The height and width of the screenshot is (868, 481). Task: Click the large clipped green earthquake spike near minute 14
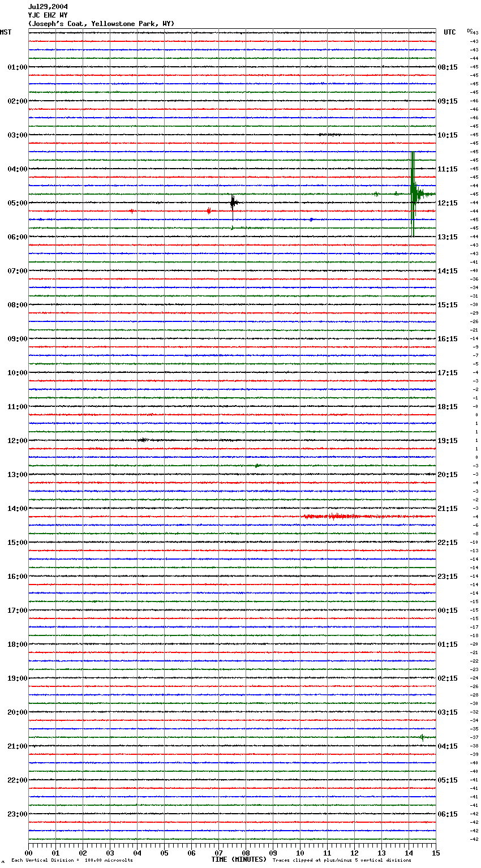coord(413,194)
